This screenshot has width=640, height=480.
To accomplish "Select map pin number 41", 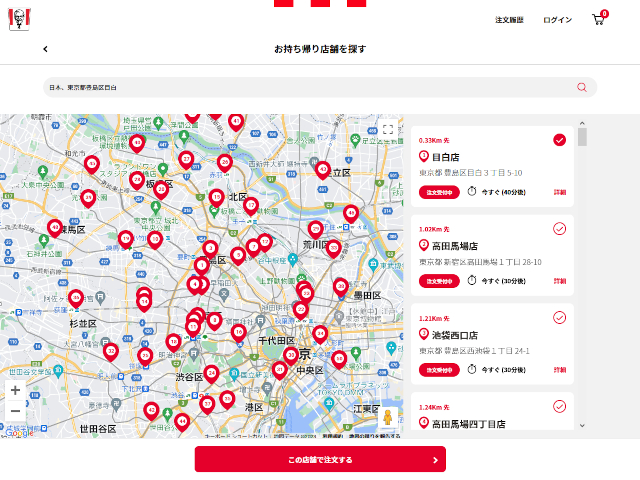I will coord(236,121).
